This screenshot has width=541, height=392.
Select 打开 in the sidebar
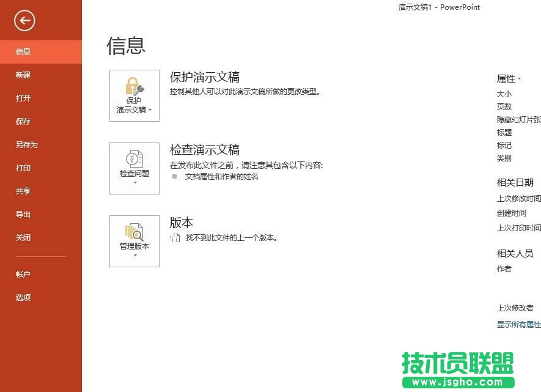coord(41,98)
